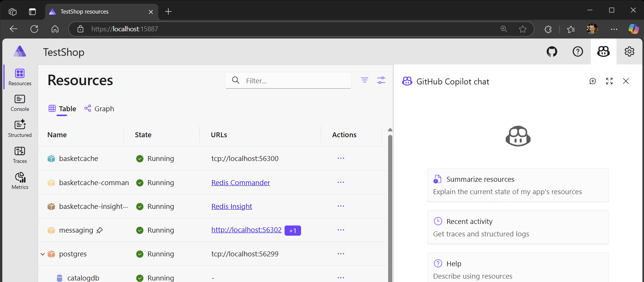Open the browser zoom indicator
The width and height of the screenshot is (644, 282).
(504, 29)
